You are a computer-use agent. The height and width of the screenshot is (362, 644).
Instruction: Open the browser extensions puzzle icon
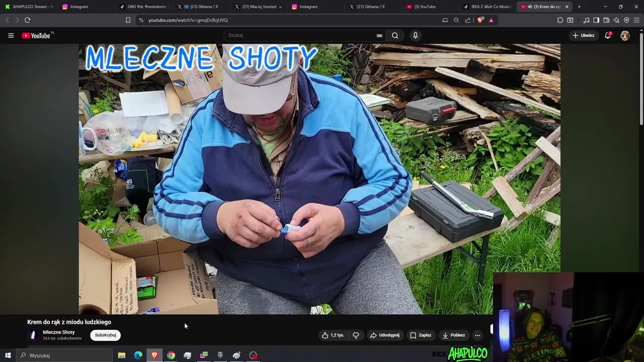coord(560,20)
